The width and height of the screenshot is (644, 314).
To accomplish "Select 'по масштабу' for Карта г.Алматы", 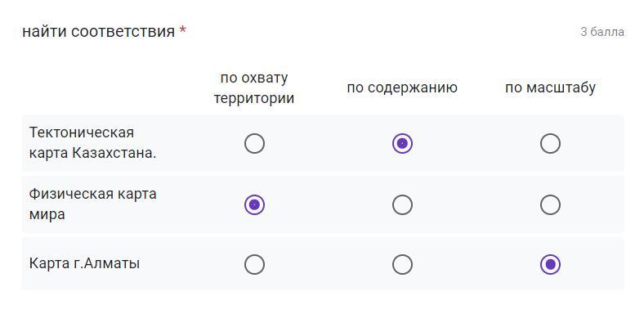I will 550,264.
